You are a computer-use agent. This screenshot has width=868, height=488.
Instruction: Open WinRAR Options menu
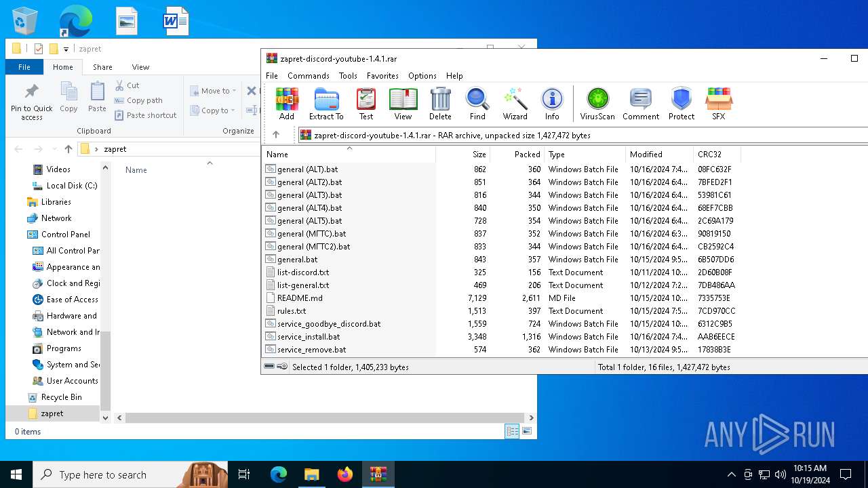click(422, 76)
